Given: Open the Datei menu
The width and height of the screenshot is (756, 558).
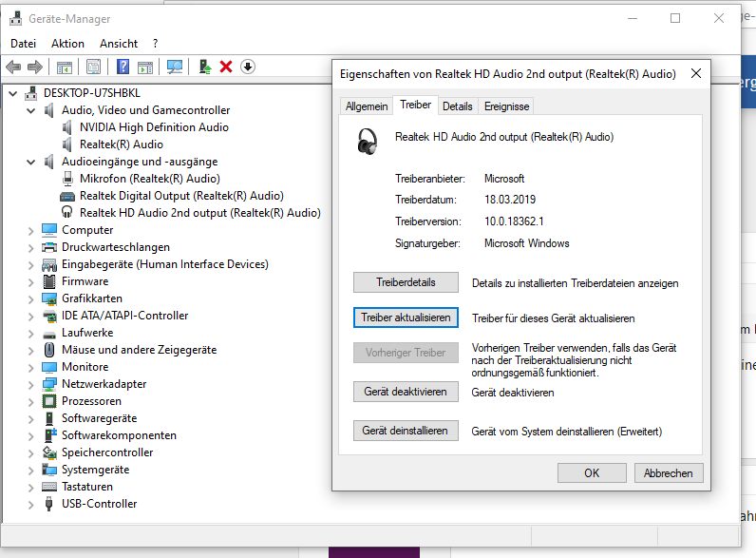Looking at the screenshot, I should click(23, 44).
